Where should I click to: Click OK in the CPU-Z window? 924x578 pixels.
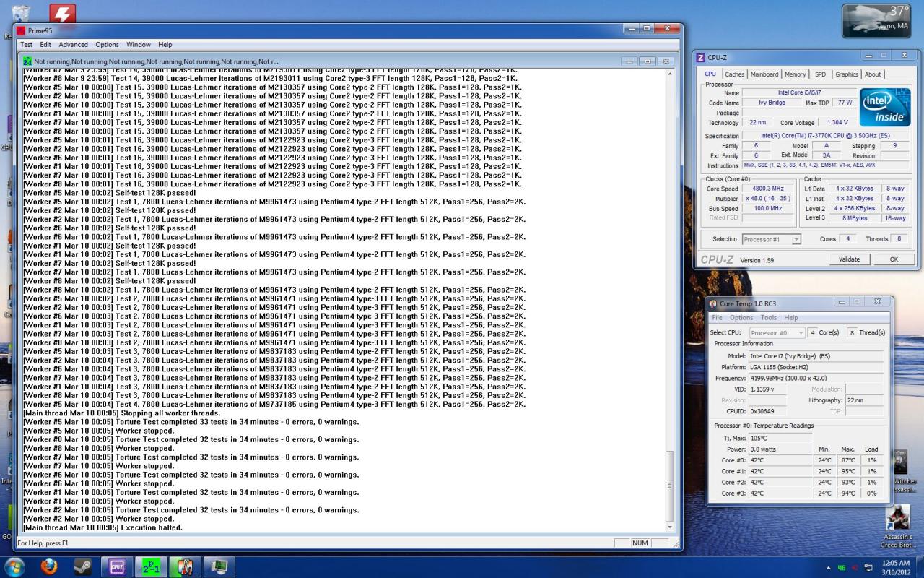coord(894,259)
